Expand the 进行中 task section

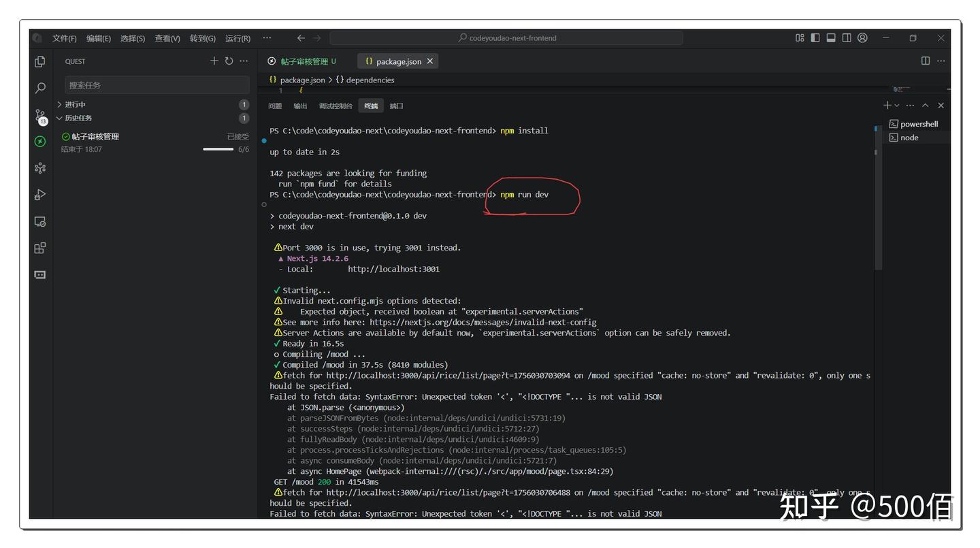click(75, 105)
